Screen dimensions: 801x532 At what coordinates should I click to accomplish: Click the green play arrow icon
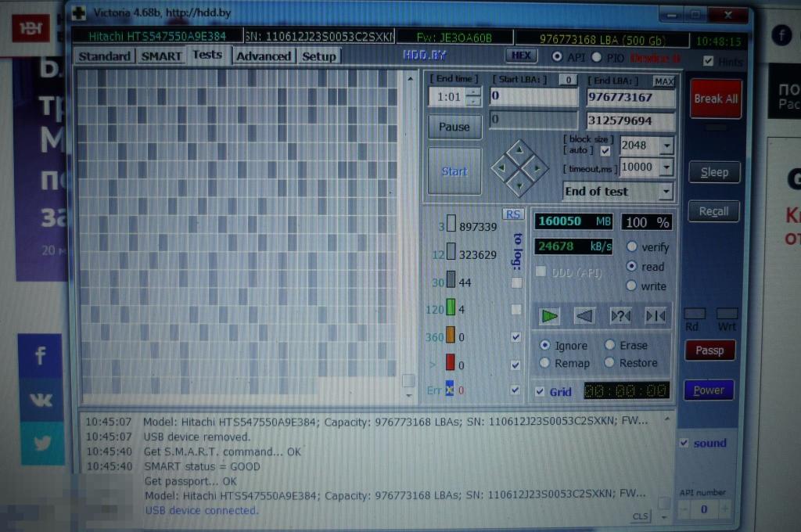click(549, 315)
